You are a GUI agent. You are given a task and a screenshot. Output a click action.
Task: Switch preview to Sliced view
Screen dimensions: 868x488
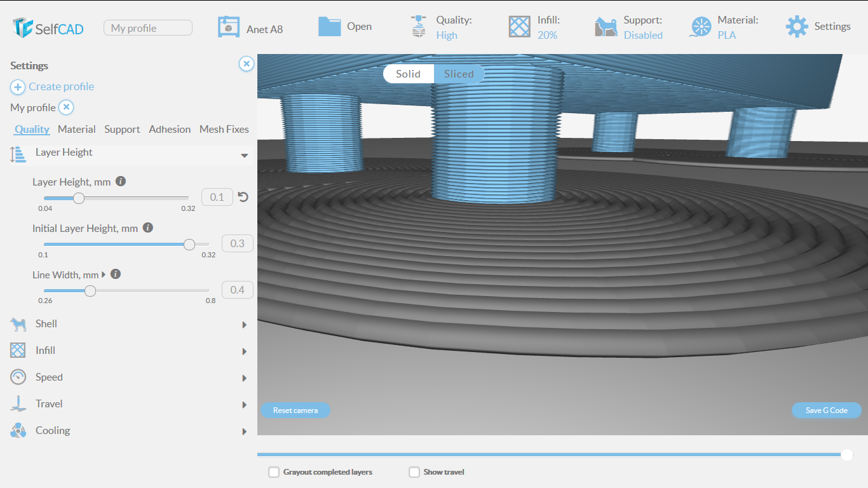(459, 74)
